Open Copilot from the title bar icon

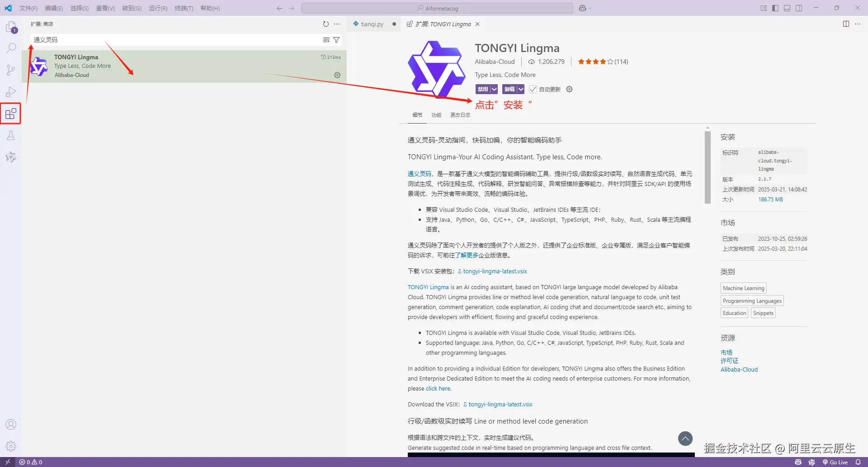[582, 8]
